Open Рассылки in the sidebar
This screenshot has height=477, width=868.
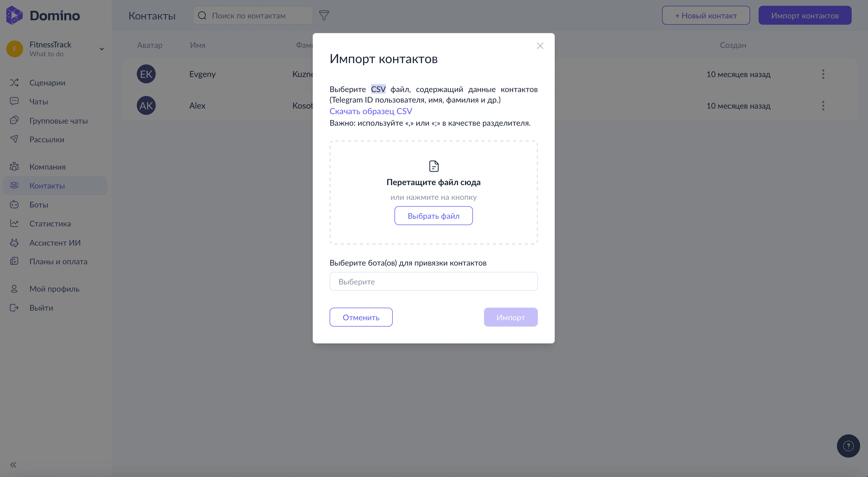47,139
